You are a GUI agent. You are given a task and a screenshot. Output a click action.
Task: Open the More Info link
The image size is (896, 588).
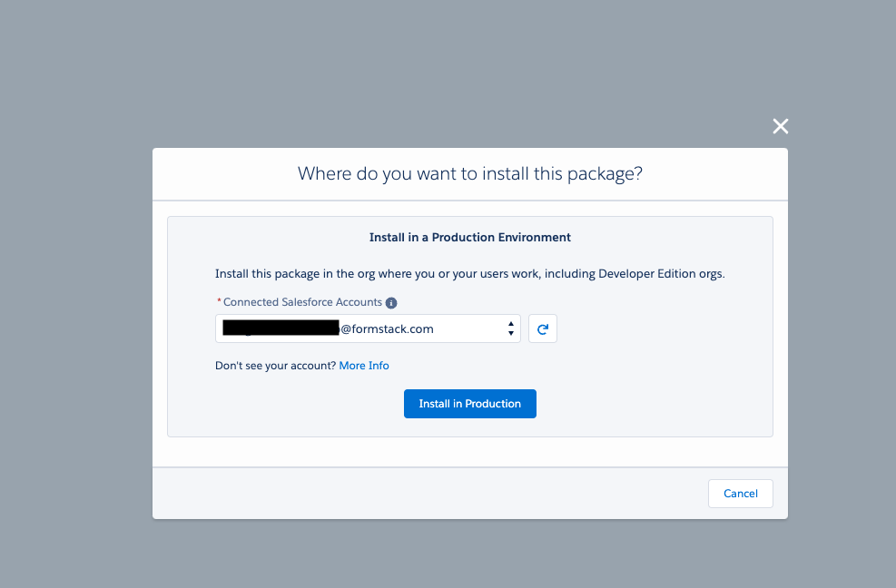[x=364, y=366]
